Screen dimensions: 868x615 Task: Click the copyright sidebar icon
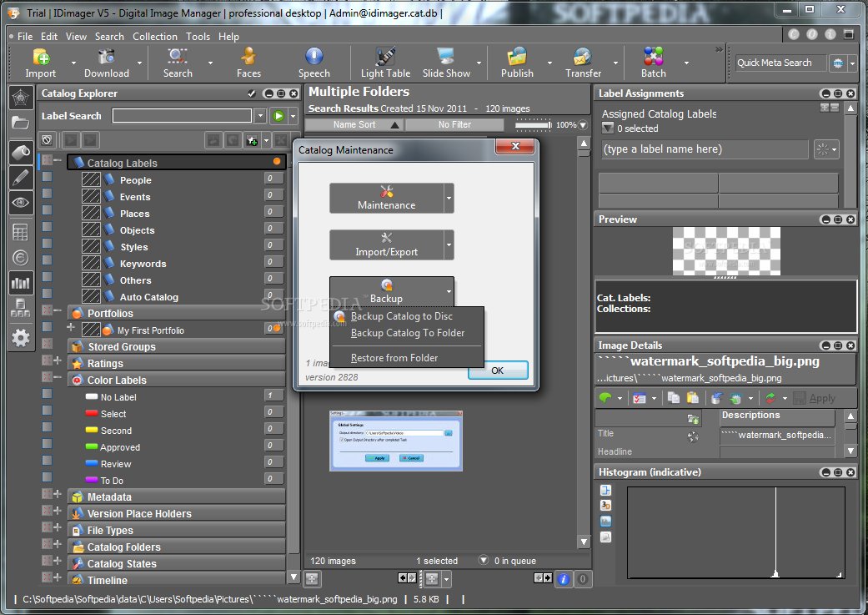(x=21, y=258)
